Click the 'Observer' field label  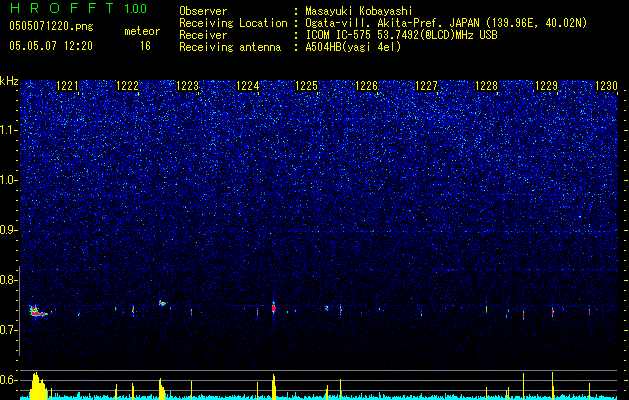point(203,11)
